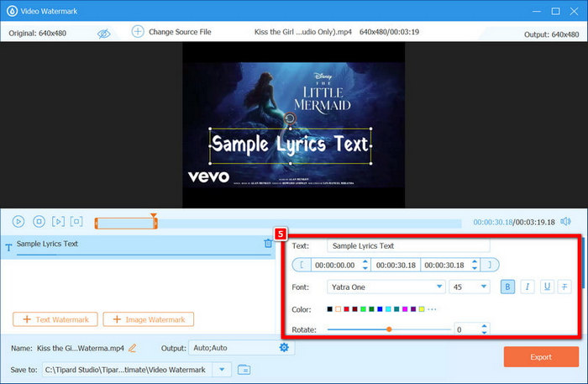Screen dimensions: 588x384
Task: Toggle Italic text formatting
Action: click(528, 287)
